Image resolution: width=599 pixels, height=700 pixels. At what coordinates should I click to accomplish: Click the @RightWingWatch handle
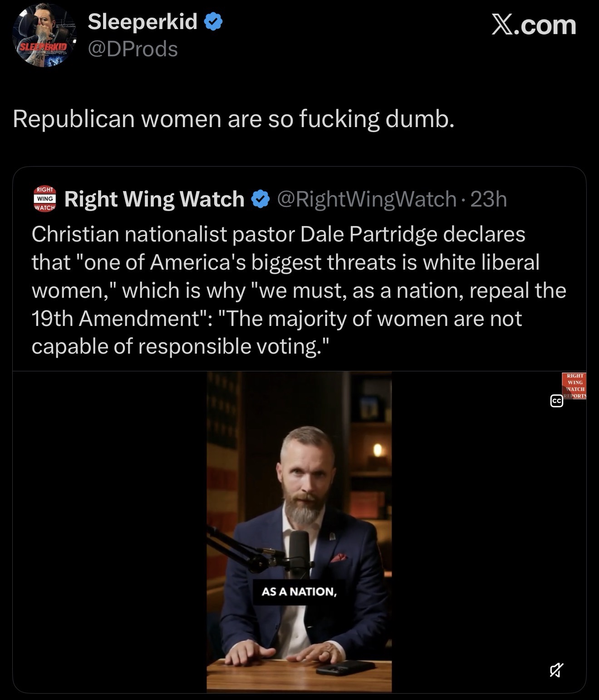[x=367, y=199]
